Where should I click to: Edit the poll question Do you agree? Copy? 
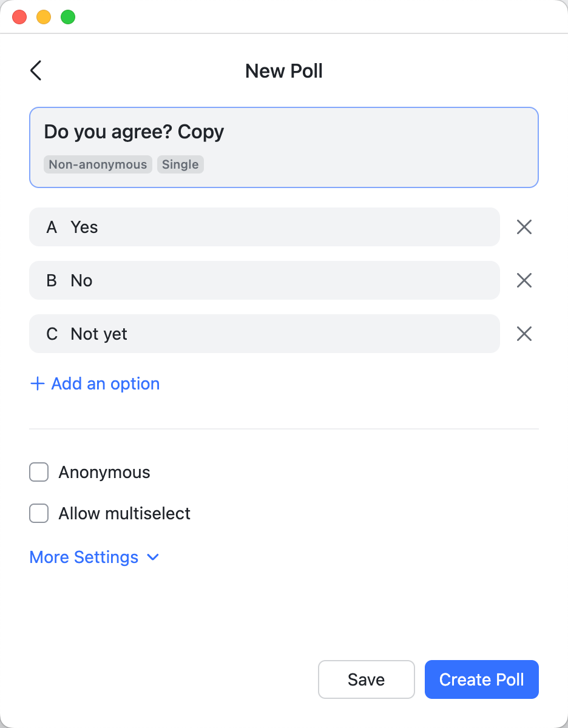pos(134,132)
